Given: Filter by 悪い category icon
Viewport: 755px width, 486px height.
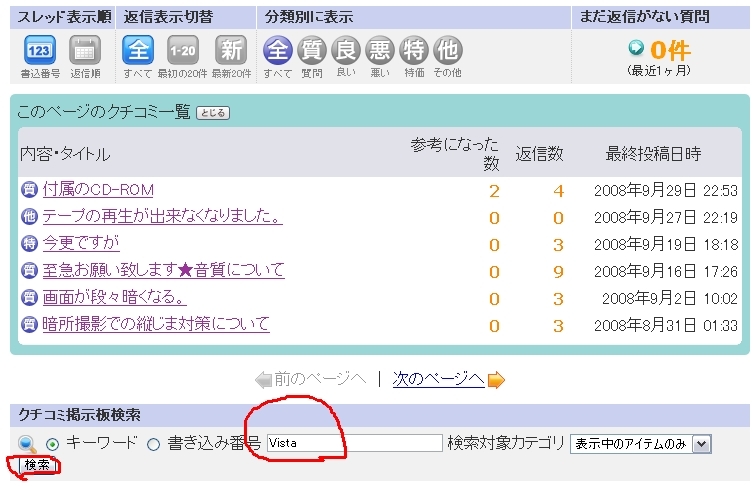Looking at the screenshot, I should (379, 50).
